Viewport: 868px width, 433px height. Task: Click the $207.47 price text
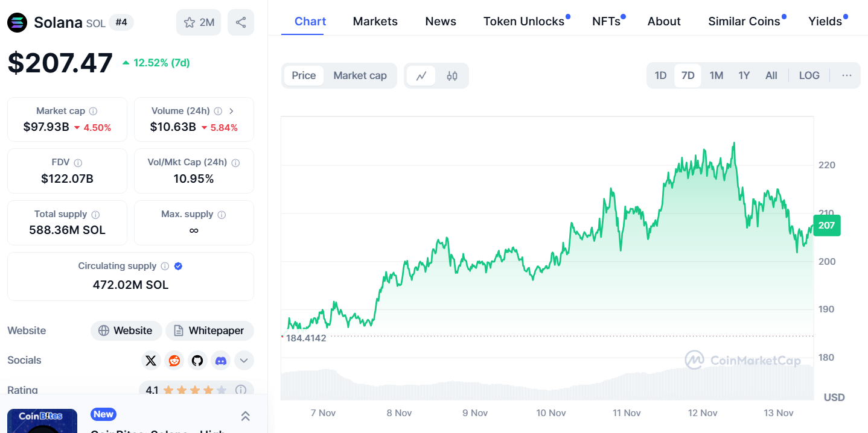coord(60,63)
